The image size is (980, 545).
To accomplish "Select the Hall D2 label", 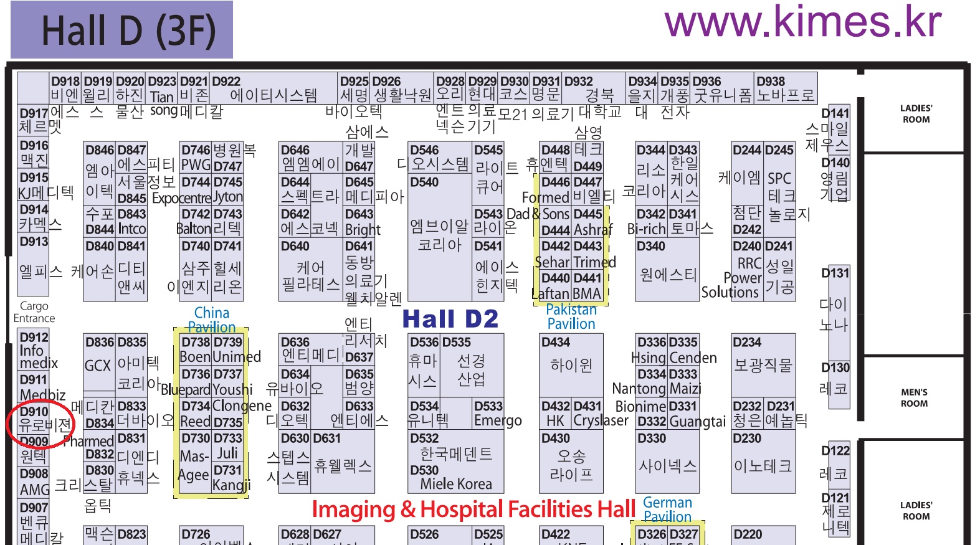I will (x=450, y=320).
